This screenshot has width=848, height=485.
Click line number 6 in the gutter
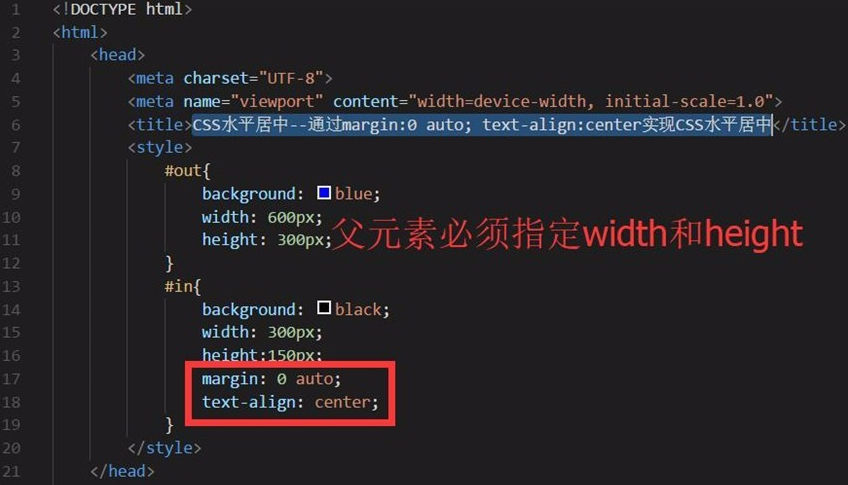15,125
